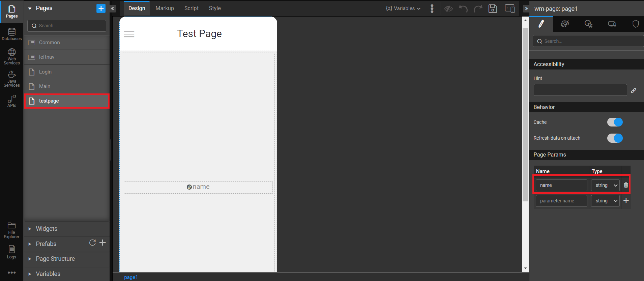Image resolution: width=644 pixels, height=281 pixels.
Task: Open the Databases sidebar panel
Action: pyautogui.click(x=12, y=34)
